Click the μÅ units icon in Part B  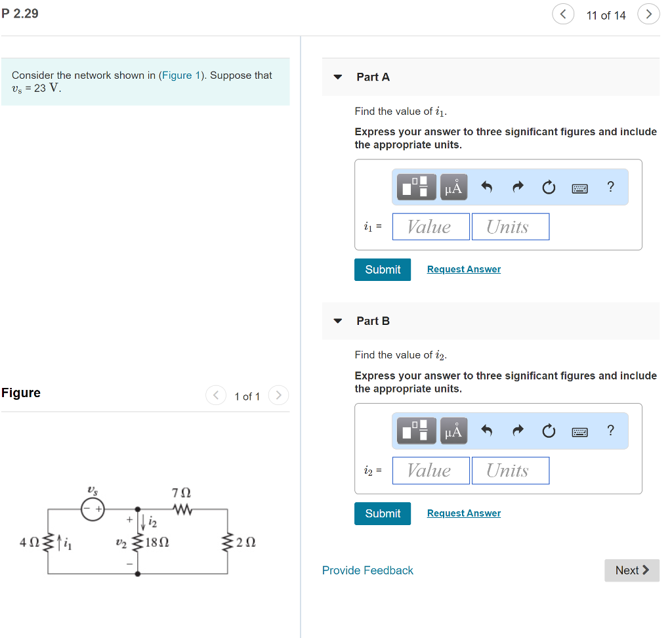click(x=453, y=431)
